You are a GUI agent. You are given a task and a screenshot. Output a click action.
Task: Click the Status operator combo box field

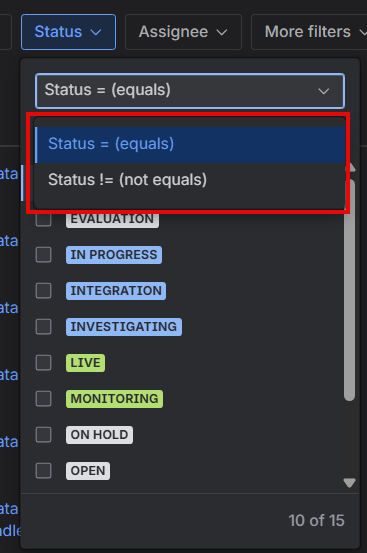click(x=190, y=91)
